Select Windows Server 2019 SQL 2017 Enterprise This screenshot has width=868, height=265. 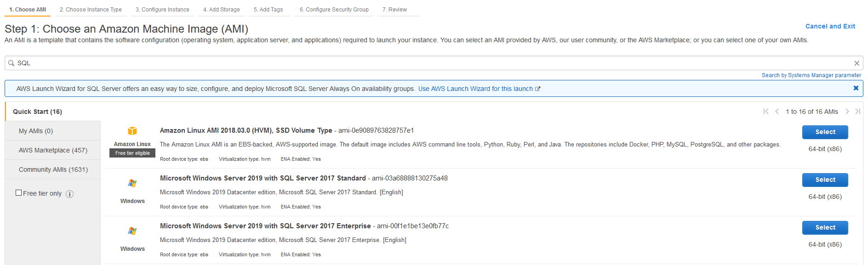(x=825, y=228)
